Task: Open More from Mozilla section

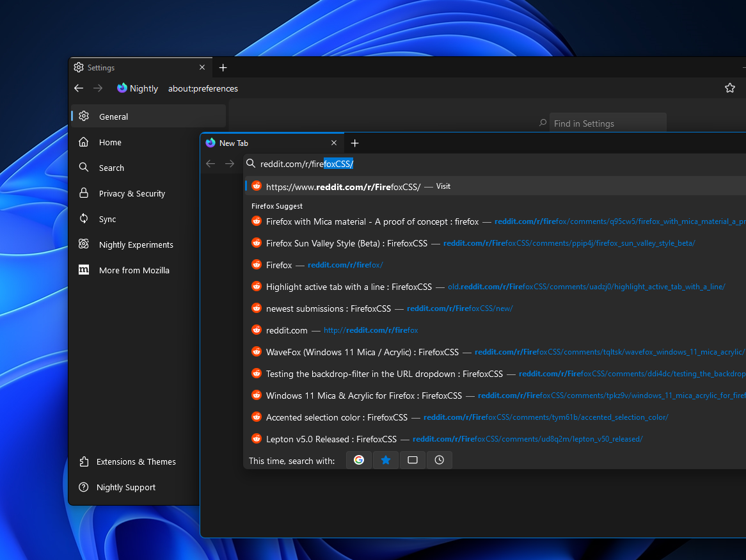Action: click(132, 270)
